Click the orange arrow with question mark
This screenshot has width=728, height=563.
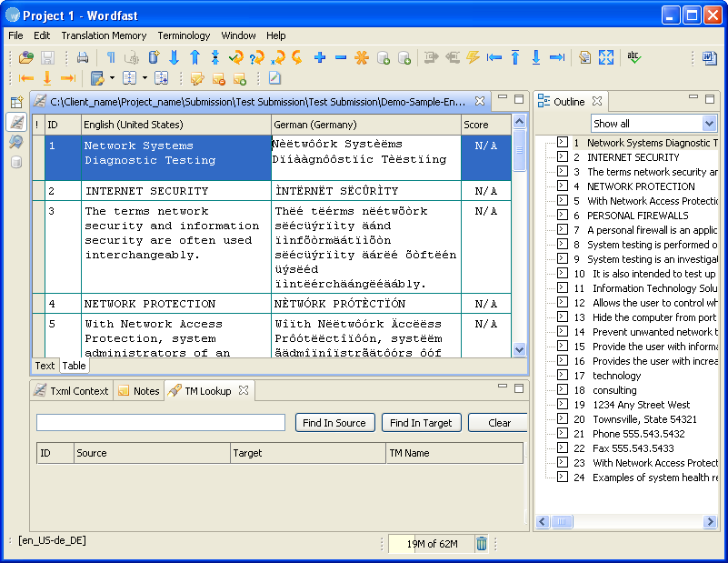point(256,57)
